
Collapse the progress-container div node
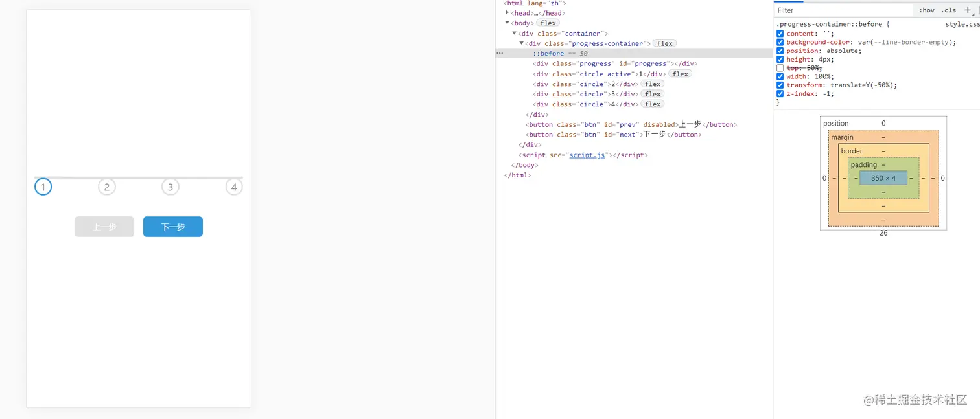pos(522,43)
